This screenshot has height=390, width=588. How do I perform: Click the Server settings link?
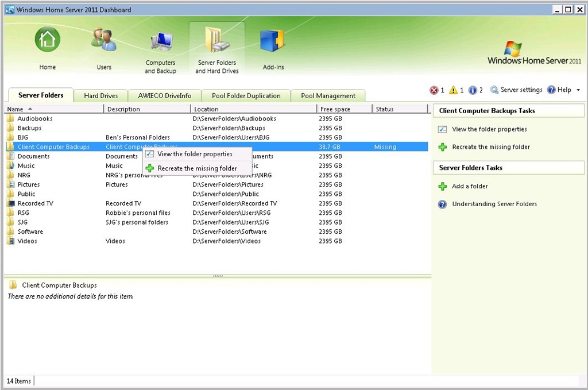click(521, 90)
